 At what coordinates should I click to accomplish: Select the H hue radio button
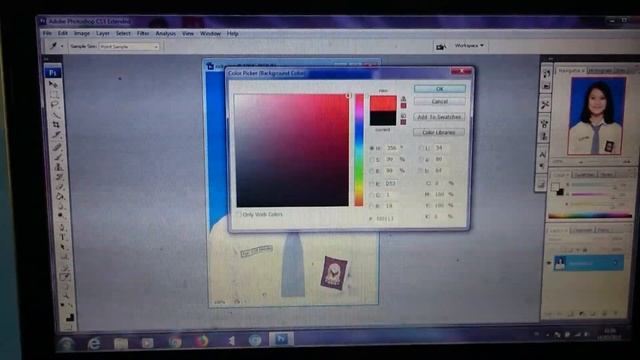[371, 148]
